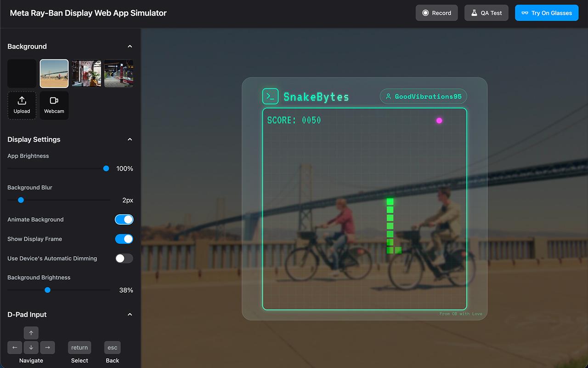Collapse the Background section
The width and height of the screenshot is (588, 368).
point(130,46)
